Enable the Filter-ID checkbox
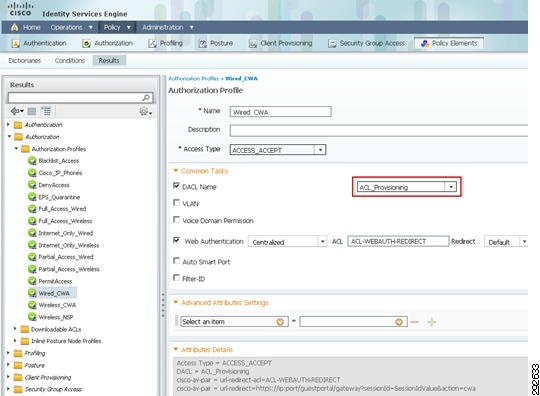Screen dimensions: 540x396 click(176, 278)
